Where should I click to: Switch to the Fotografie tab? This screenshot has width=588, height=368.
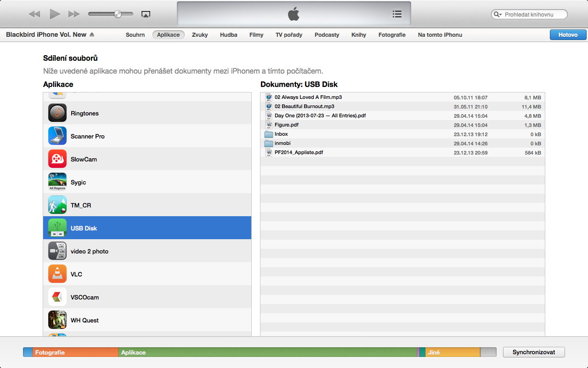click(392, 35)
